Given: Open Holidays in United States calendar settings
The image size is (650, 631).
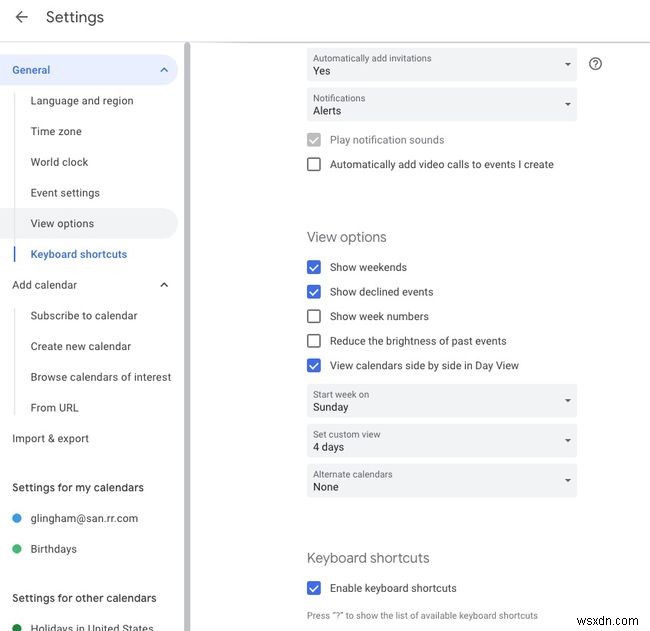Looking at the screenshot, I should pos(92,626).
